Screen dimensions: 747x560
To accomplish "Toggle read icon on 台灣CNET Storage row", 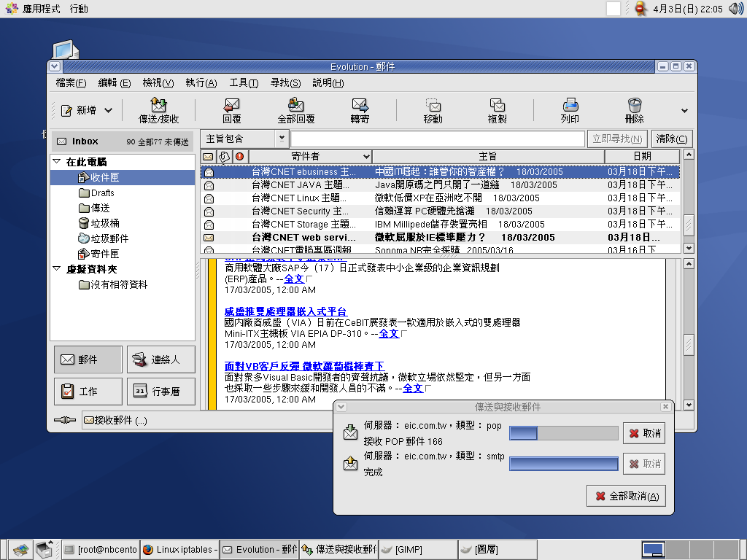I will click(209, 225).
